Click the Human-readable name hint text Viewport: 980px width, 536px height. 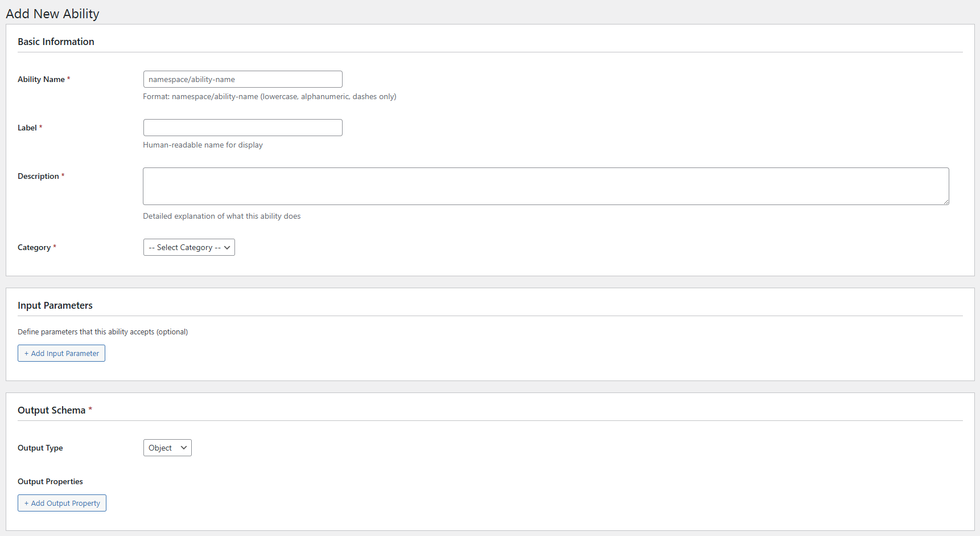coord(203,145)
